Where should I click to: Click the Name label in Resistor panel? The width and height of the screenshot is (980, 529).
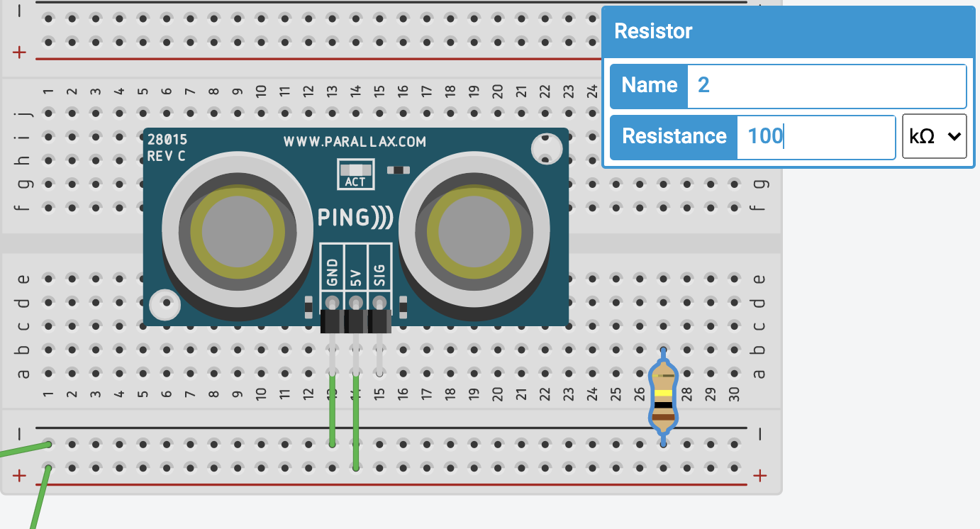(x=650, y=86)
